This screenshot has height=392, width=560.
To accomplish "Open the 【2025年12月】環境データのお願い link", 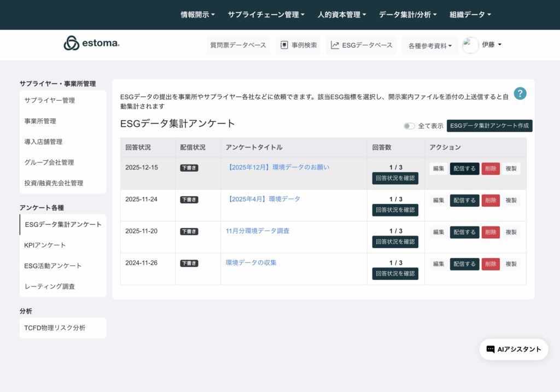I will [278, 167].
